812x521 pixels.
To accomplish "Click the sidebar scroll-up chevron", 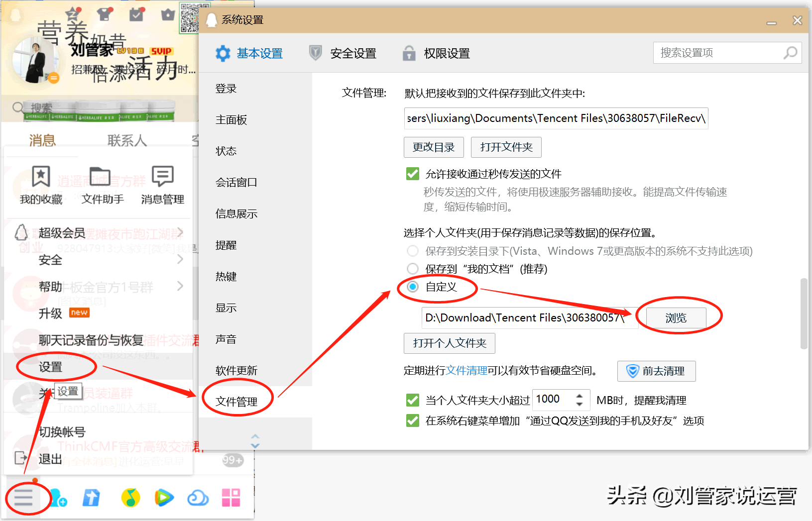I will point(255,437).
